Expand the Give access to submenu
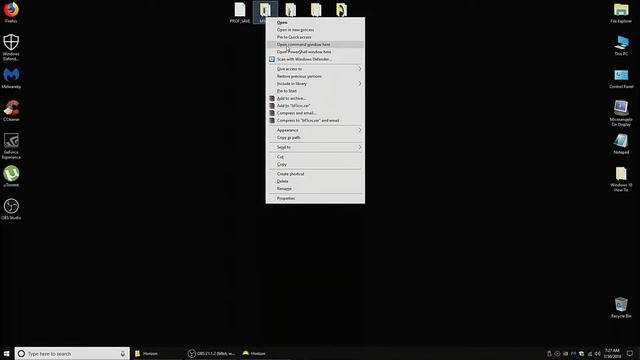 [315, 69]
